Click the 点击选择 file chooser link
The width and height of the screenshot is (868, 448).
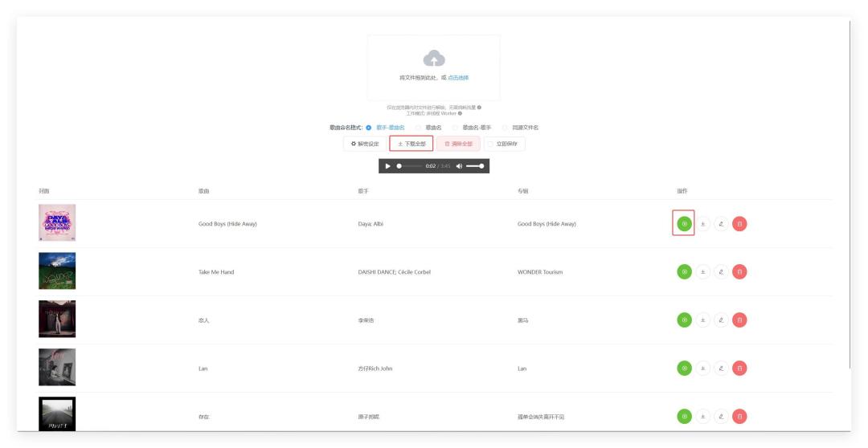[458, 78]
